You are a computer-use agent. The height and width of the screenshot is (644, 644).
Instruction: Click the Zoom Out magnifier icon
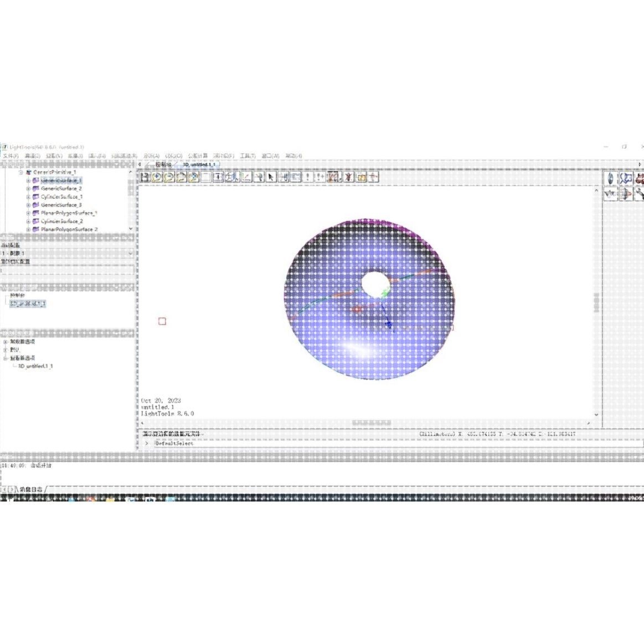click(x=169, y=177)
